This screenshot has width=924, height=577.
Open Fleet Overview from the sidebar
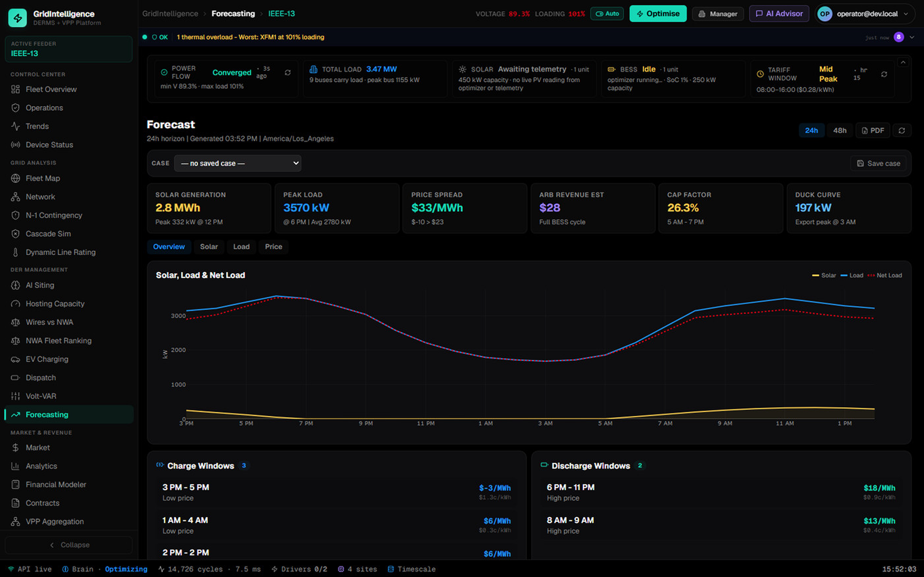(69, 89)
